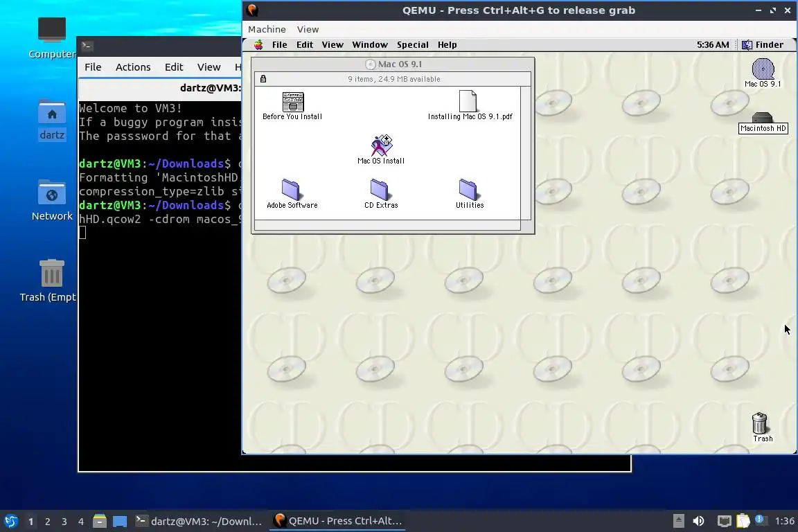Screen dimensions: 798x532
Task: Open the Apple menu in Mac OS
Action: (258, 45)
